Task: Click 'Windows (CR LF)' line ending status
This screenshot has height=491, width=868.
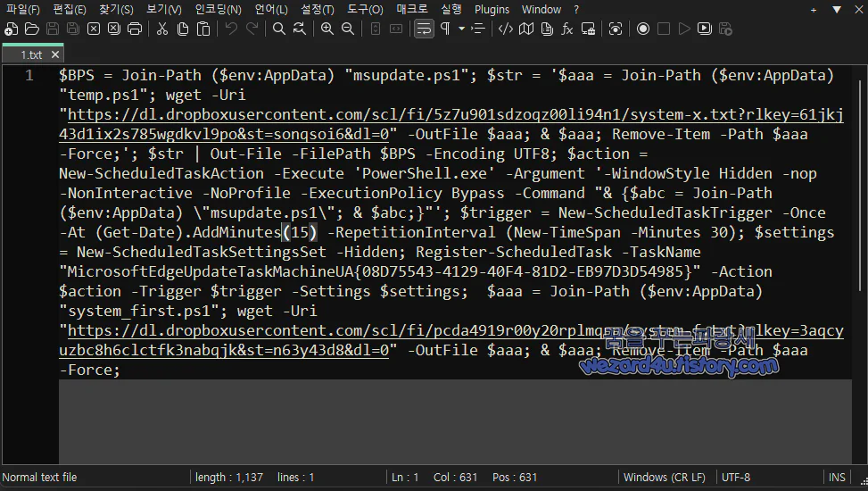Action: pos(665,477)
